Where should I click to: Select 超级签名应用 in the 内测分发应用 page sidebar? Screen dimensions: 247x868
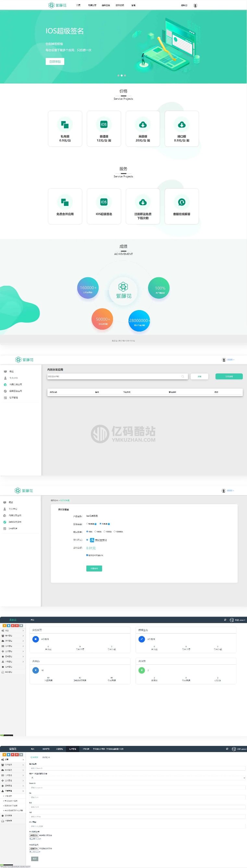tap(16, 391)
